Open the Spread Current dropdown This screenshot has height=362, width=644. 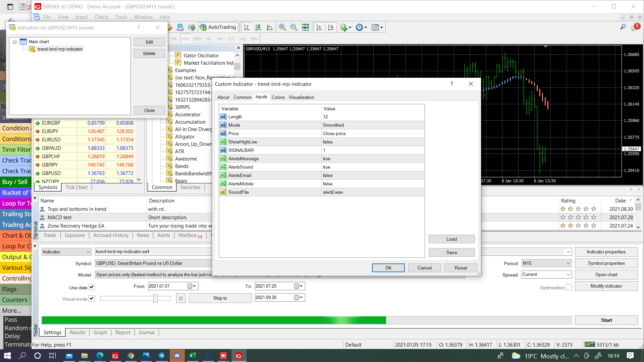click(x=546, y=275)
